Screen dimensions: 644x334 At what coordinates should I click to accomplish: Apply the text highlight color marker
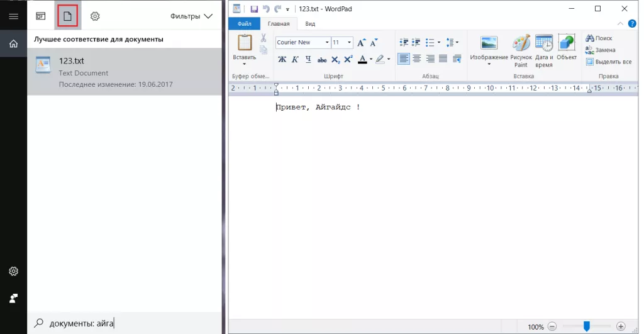tap(380, 60)
